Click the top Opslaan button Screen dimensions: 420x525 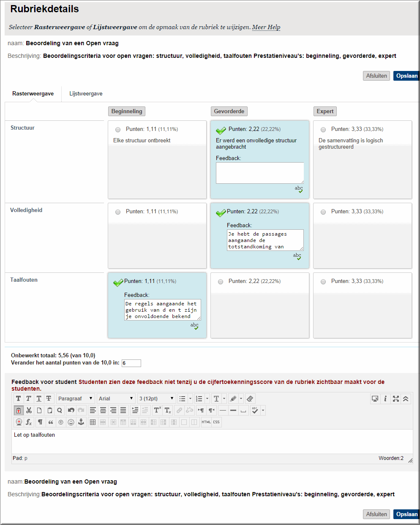pyautogui.click(x=406, y=76)
